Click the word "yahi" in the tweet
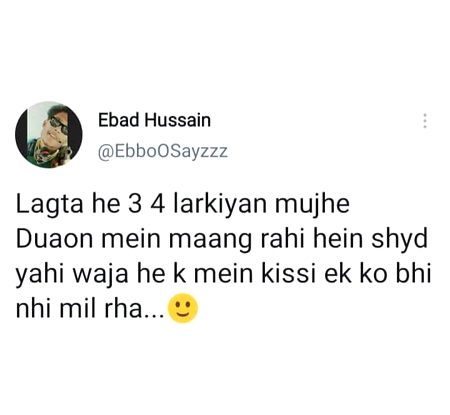This screenshot has width=450, height=415. pos(39,275)
